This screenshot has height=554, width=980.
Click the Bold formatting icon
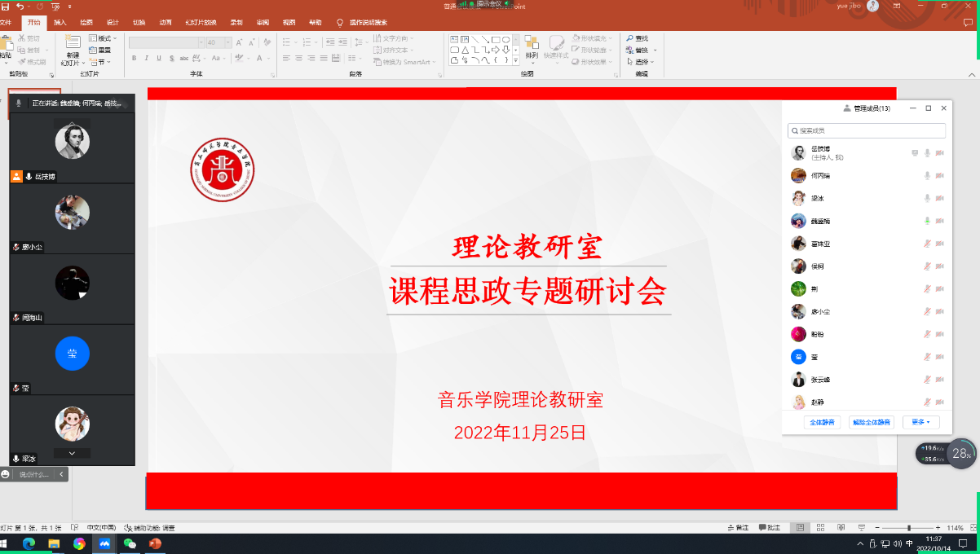pyautogui.click(x=135, y=58)
